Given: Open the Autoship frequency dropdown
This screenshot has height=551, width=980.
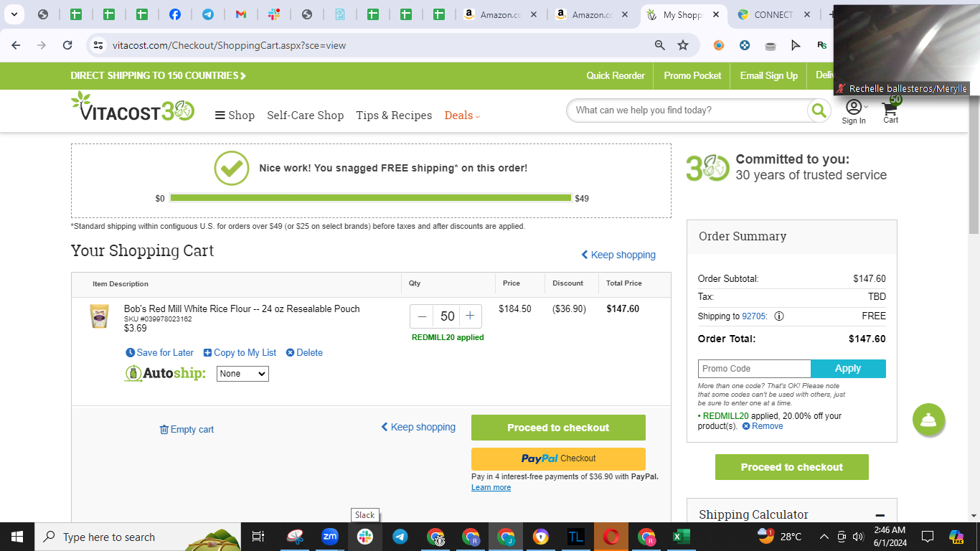Looking at the screenshot, I should pyautogui.click(x=242, y=374).
